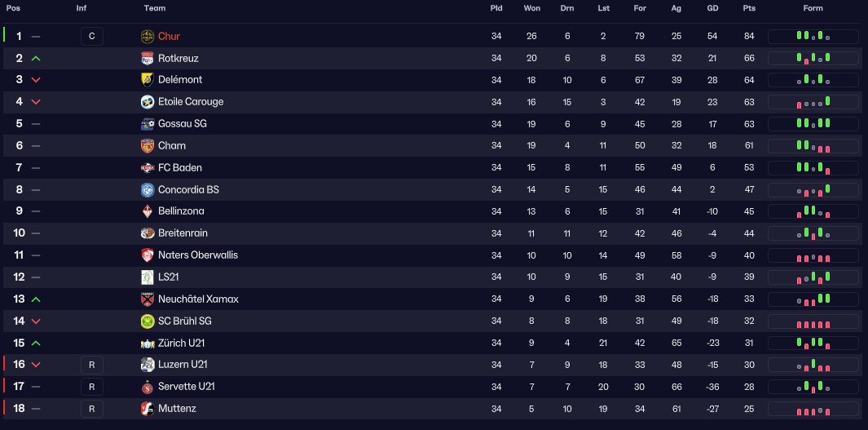Click Rotkreuz's green position-up arrow
The height and width of the screenshot is (430, 868).
pos(36,58)
